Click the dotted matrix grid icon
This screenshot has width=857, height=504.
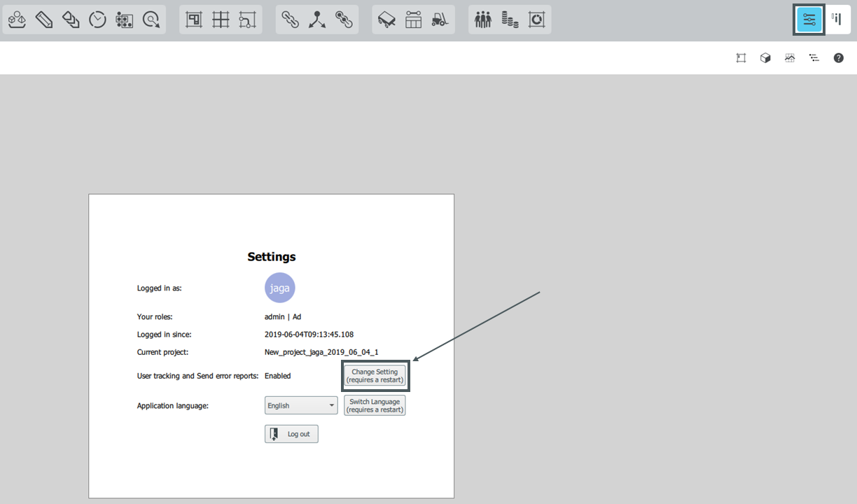tap(125, 20)
